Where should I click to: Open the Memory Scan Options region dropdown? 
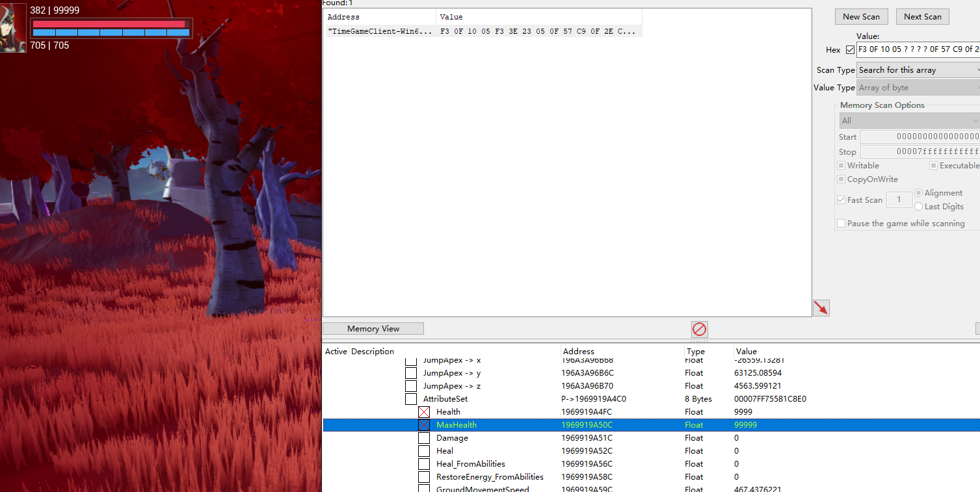(908, 121)
